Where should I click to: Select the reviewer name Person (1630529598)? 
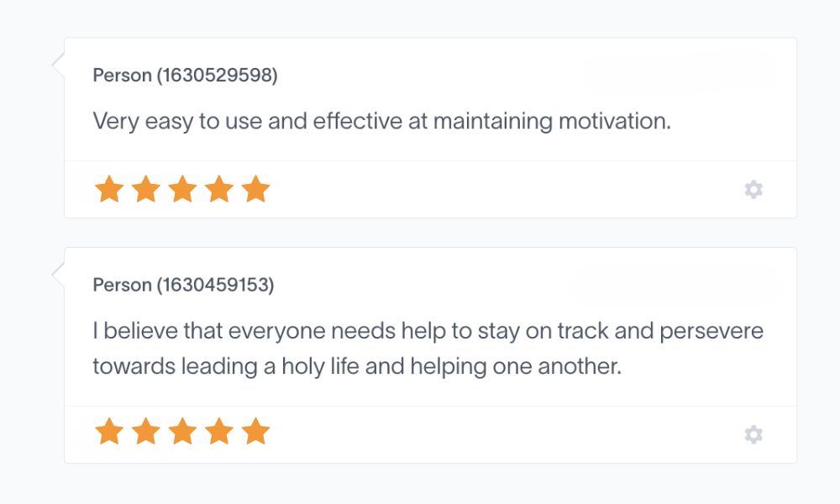[185, 75]
